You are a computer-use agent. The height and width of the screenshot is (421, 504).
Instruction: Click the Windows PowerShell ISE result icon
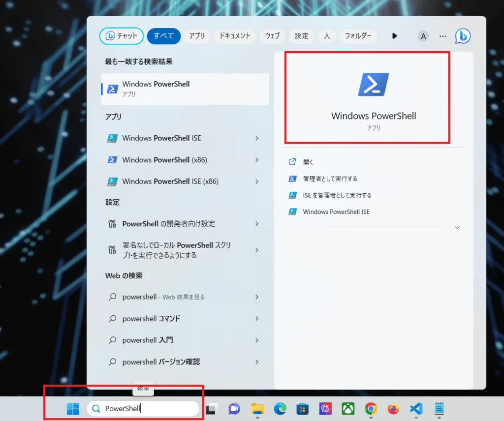[112, 138]
